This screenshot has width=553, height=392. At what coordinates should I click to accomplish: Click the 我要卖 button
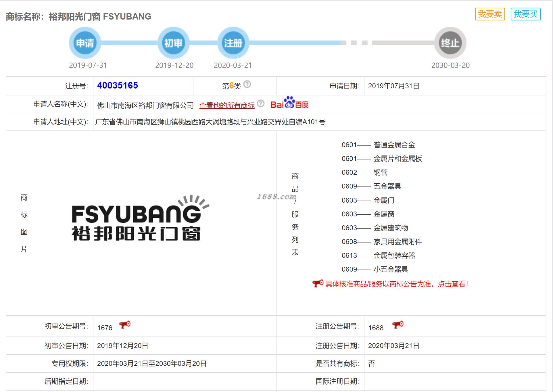coord(490,14)
